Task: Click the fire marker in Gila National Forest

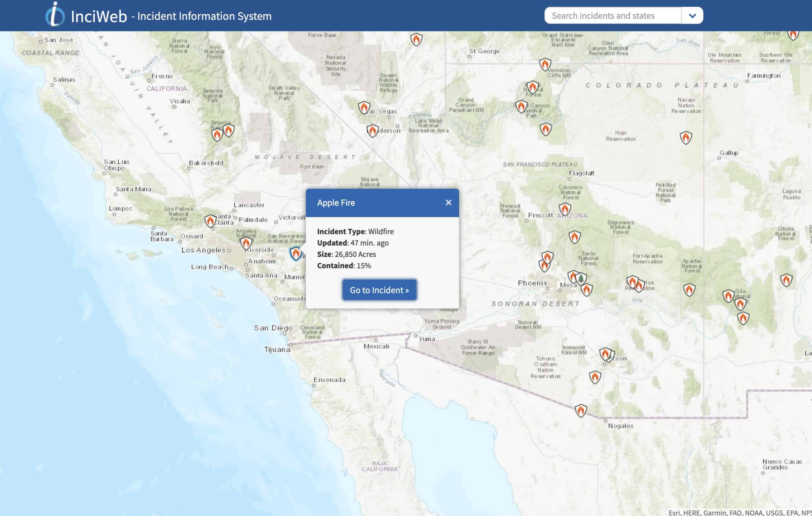Action: tap(728, 296)
